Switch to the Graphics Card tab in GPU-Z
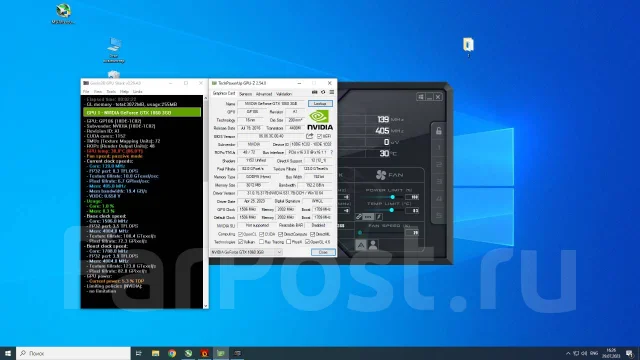The width and height of the screenshot is (640, 360). pyautogui.click(x=224, y=93)
